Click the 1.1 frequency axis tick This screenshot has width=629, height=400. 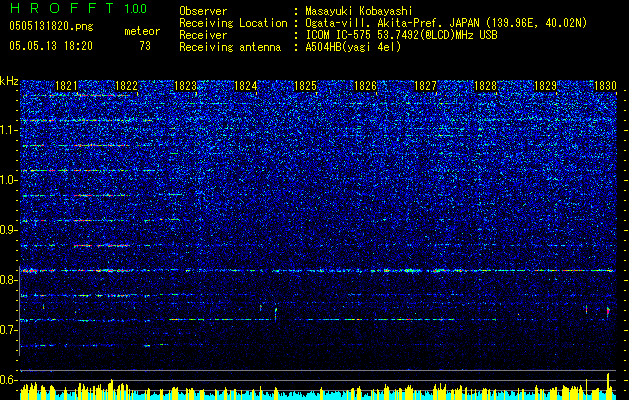8,130
